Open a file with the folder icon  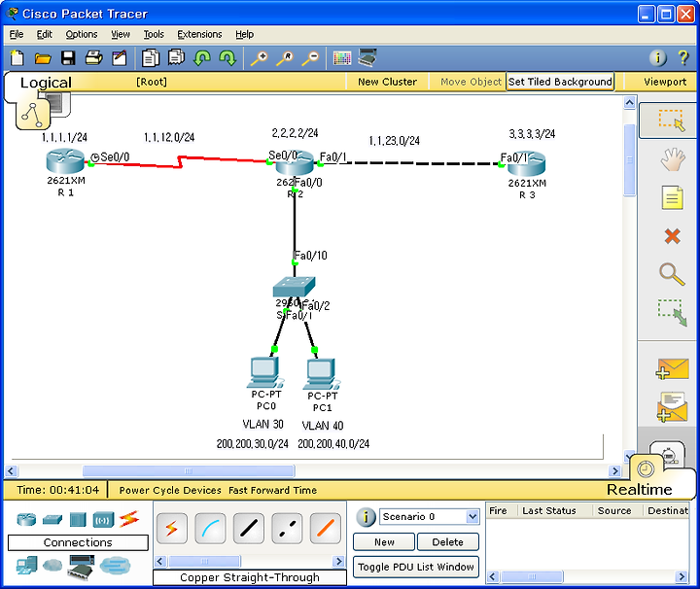[x=43, y=58]
